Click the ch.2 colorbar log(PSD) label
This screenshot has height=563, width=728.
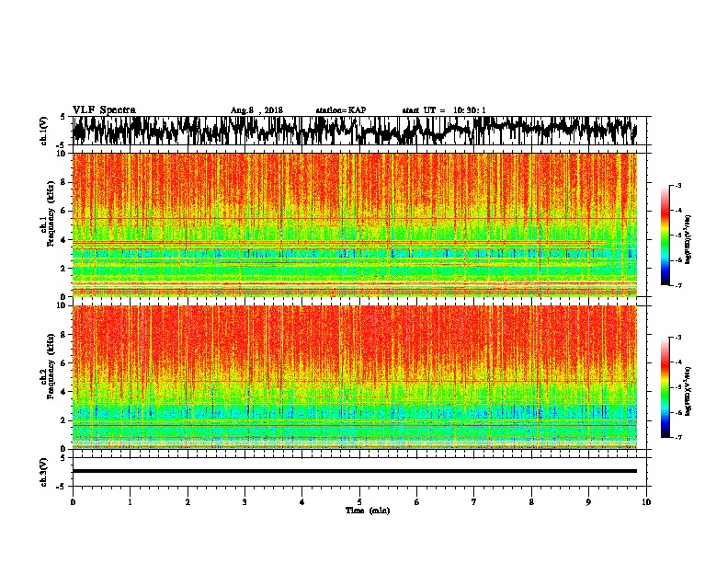[688, 391]
